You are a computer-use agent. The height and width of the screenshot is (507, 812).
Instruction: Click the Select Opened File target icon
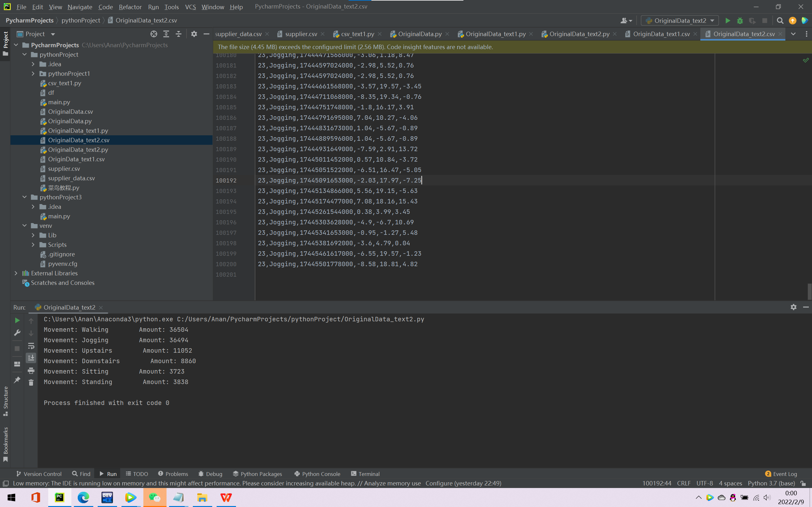tap(154, 34)
